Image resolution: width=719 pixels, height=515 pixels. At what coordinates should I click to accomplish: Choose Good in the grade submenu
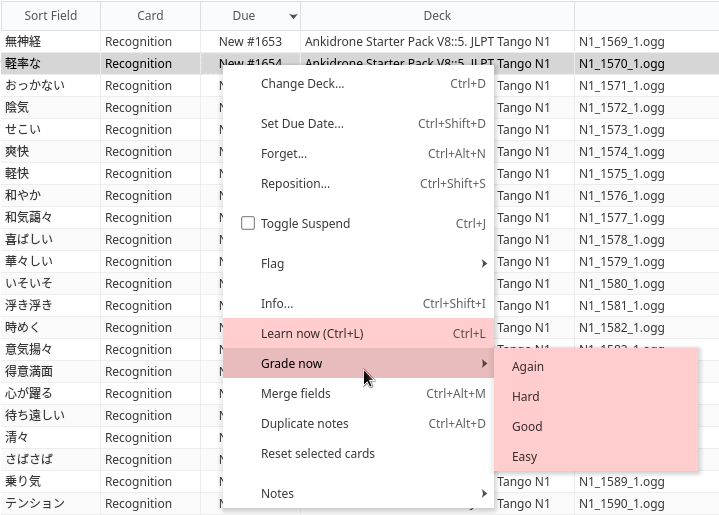point(527,427)
